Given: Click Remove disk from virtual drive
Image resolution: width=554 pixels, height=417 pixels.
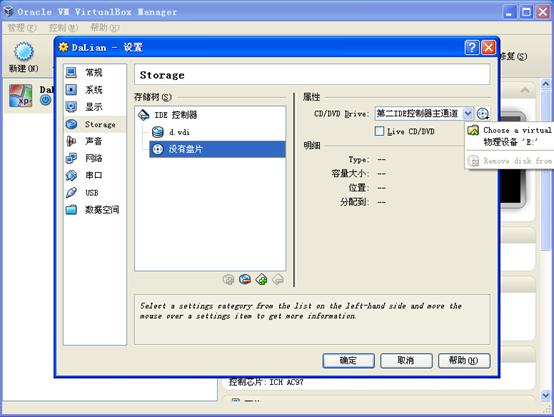Looking at the screenshot, I should tap(509, 161).
